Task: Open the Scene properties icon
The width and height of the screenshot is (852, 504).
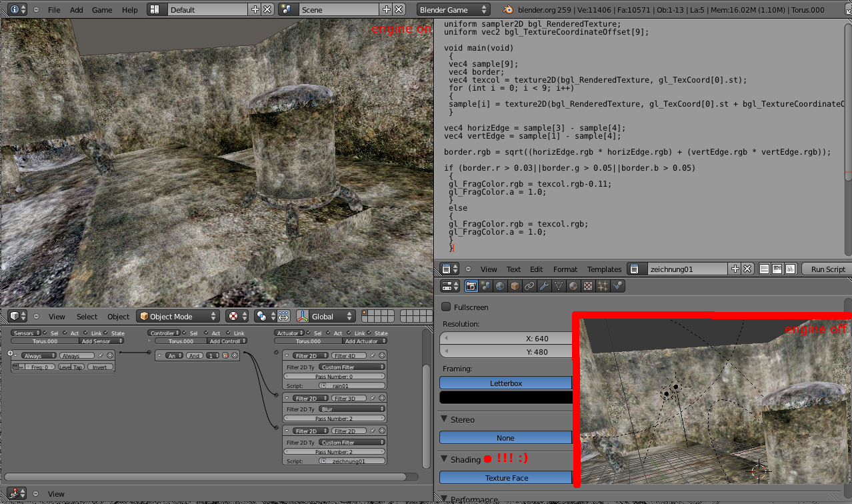Action: [485, 285]
